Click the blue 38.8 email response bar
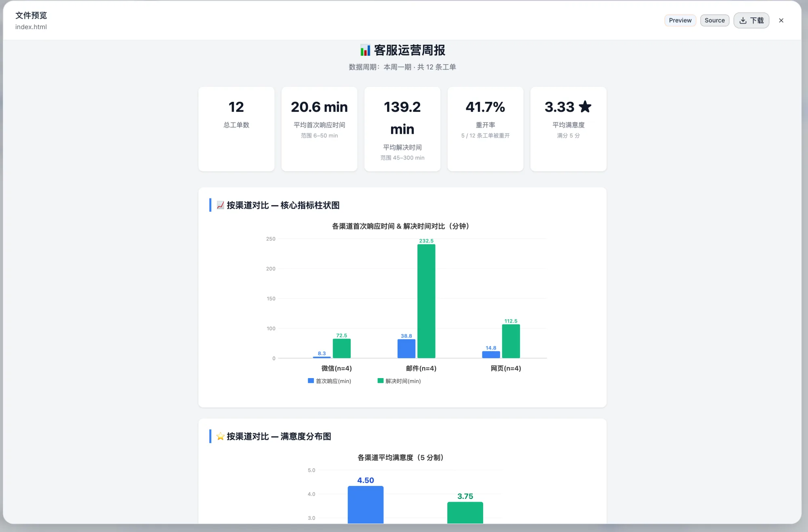Image resolution: width=808 pixels, height=532 pixels. tap(406, 349)
